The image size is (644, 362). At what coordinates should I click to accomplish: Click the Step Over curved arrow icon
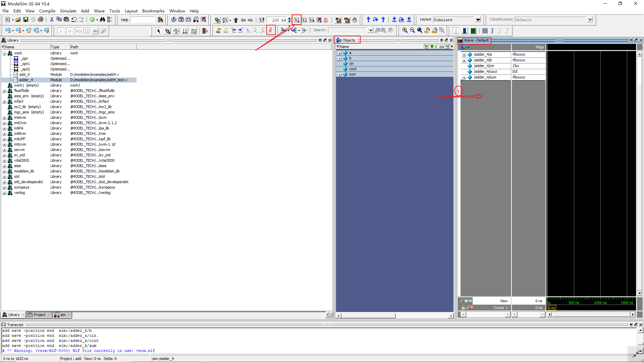(376, 20)
